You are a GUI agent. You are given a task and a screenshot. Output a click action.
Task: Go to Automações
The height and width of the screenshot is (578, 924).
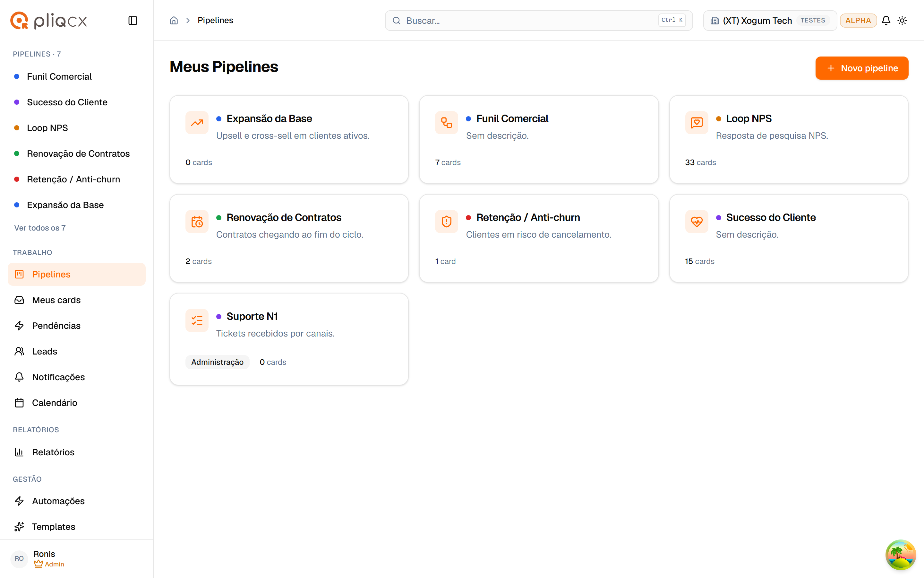(x=77, y=501)
